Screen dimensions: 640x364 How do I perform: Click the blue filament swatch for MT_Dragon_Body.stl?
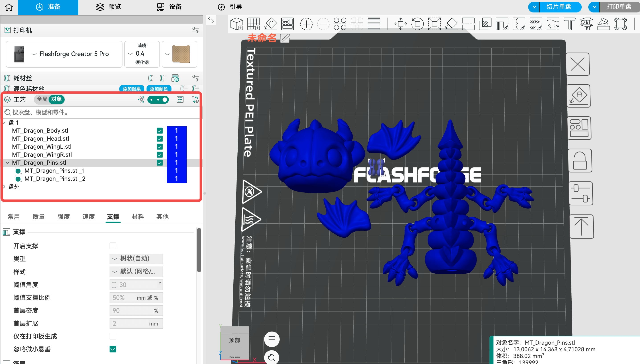[x=177, y=131]
